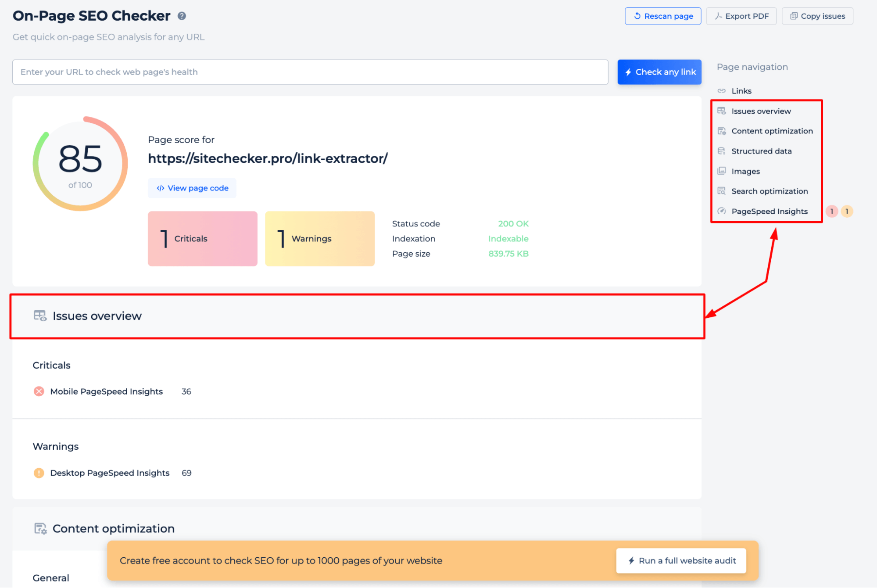
Task: Click the Issues overview section header icon
Action: (x=40, y=316)
